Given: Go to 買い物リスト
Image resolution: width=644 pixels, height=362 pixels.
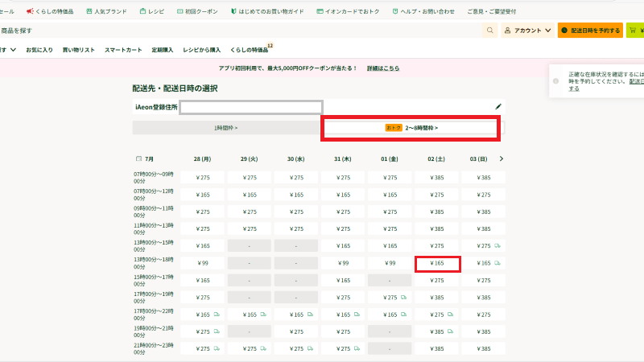Looking at the screenshot, I should click(78, 50).
